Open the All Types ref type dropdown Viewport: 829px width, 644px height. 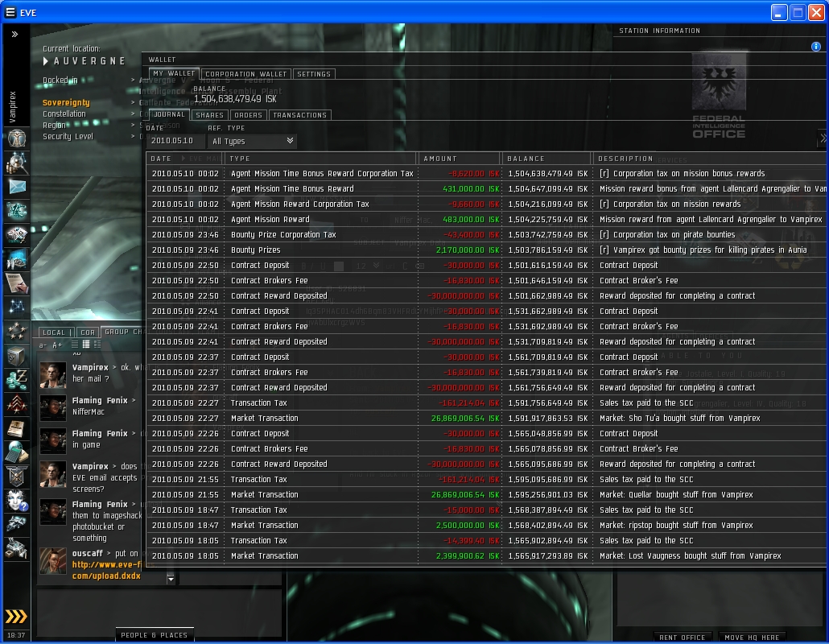(253, 141)
